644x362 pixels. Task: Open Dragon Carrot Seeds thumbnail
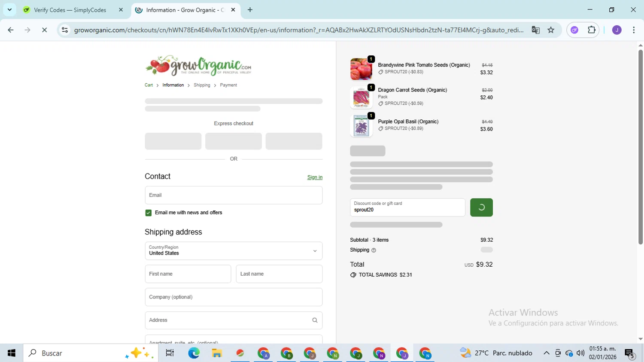[x=361, y=97]
